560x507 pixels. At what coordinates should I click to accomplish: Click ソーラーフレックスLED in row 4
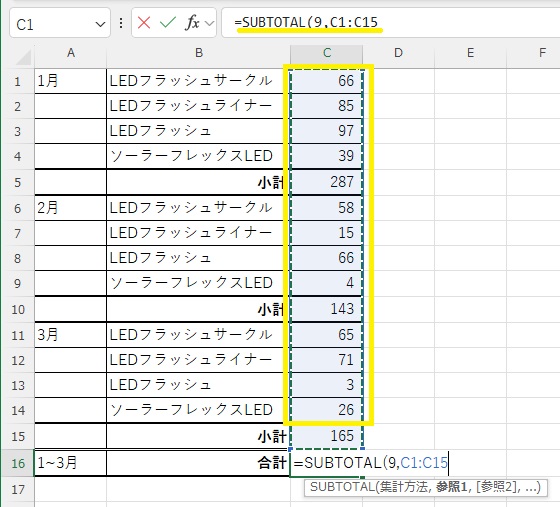[191, 156]
